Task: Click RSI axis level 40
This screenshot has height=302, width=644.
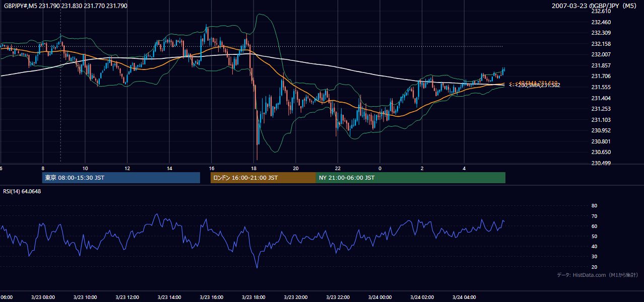Action: tap(594, 246)
